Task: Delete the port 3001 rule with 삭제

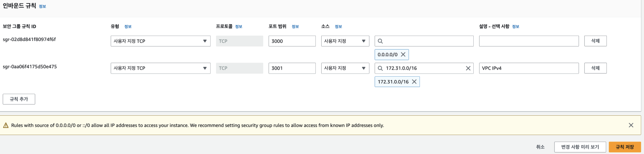Action: 595,68
